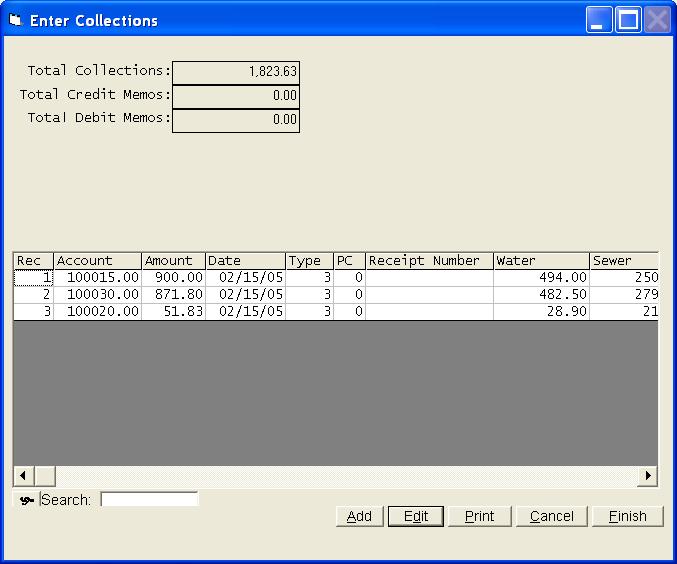This screenshot has height=564, width=677.
Task: Click the binoculars search icon
Action: (x=27, y=500)
